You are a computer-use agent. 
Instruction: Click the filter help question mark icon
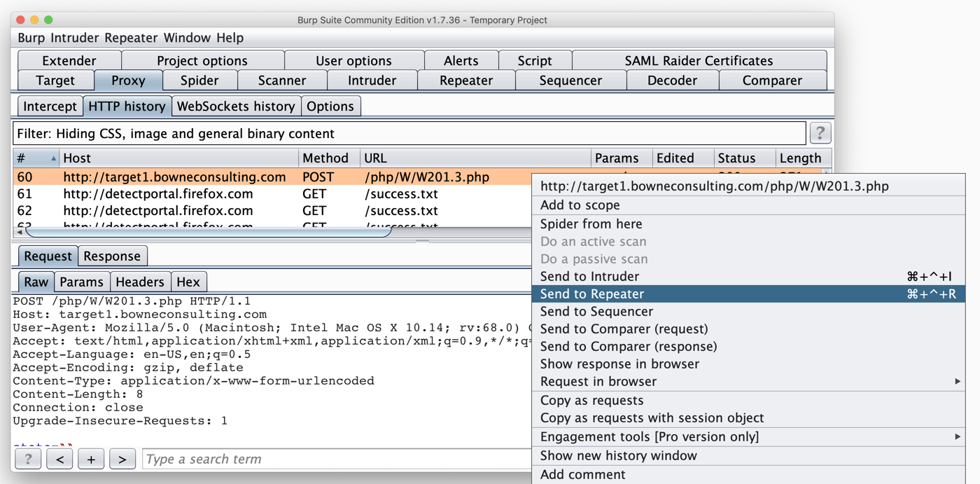click(x=820, y=133)
